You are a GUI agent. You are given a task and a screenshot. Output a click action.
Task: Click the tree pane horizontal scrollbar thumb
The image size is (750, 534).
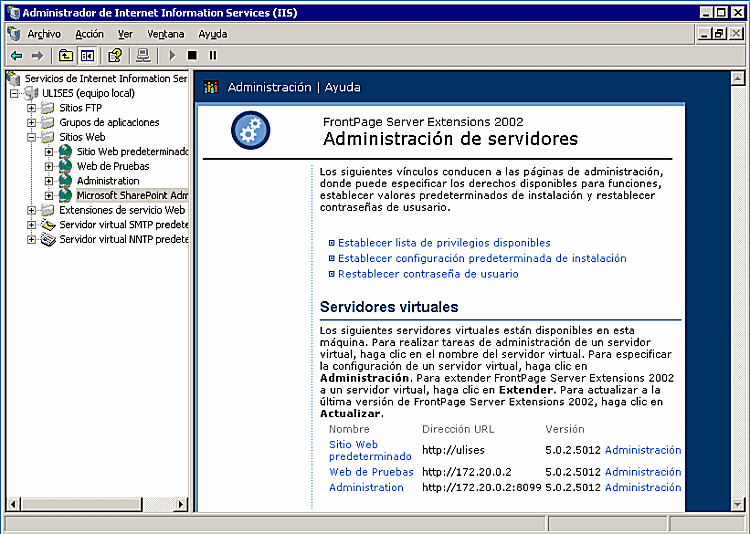pyautogui.click(x=82, y=504)
